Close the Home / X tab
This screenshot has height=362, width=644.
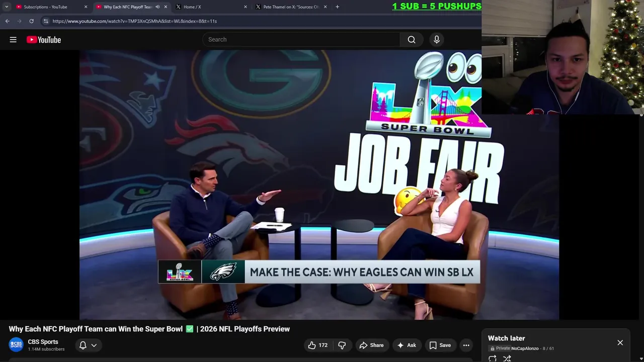tap(246, 7)
